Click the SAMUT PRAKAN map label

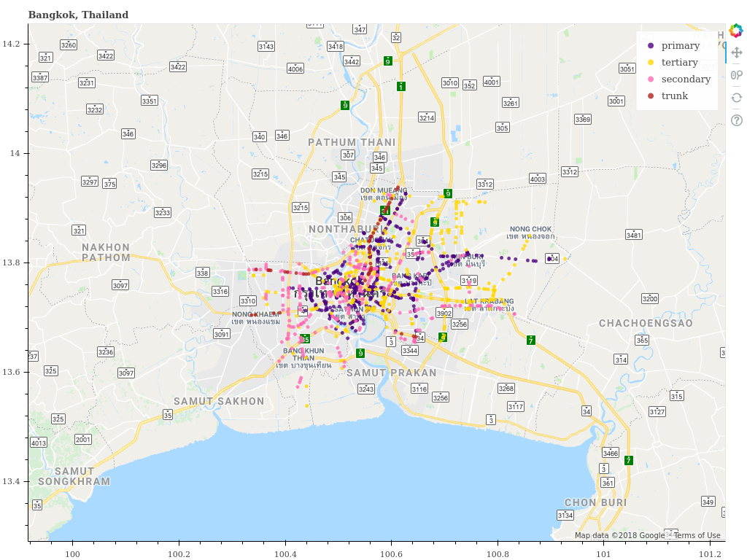coord(391,373)
